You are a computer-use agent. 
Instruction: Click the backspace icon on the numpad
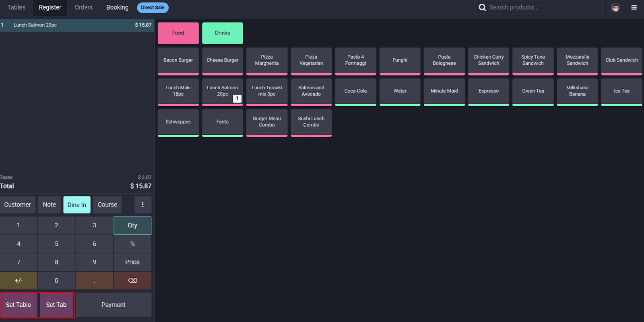(x=132, y=281)
